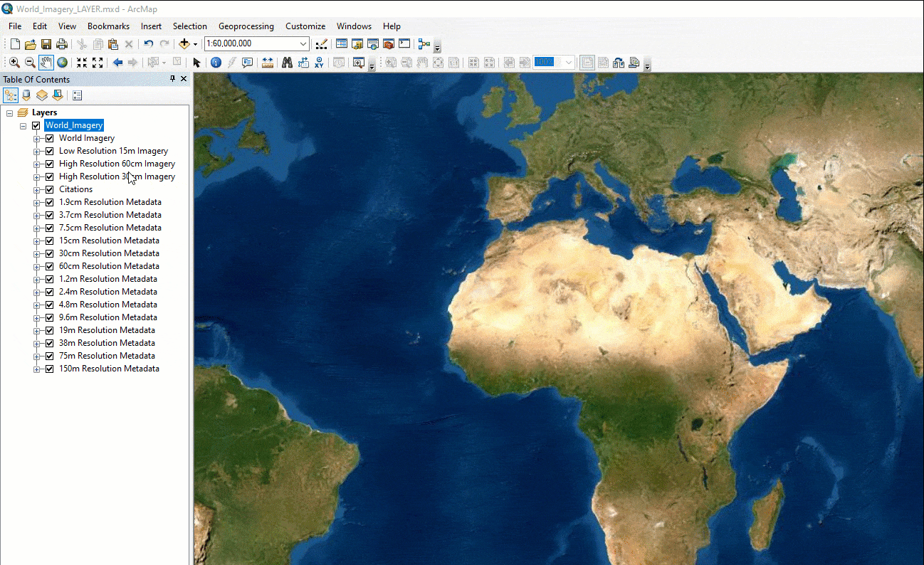
Task: Pin the Table of Contents panel
Action: point(172,79)
